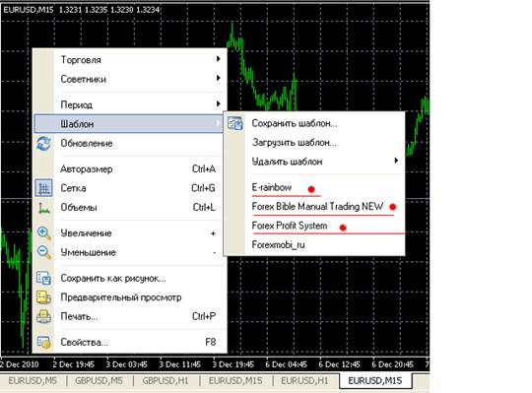Click the 2 Dec 19:45 time label
Image resolution: width=532 pixels, height=393 pixels.
pos(73,364)
